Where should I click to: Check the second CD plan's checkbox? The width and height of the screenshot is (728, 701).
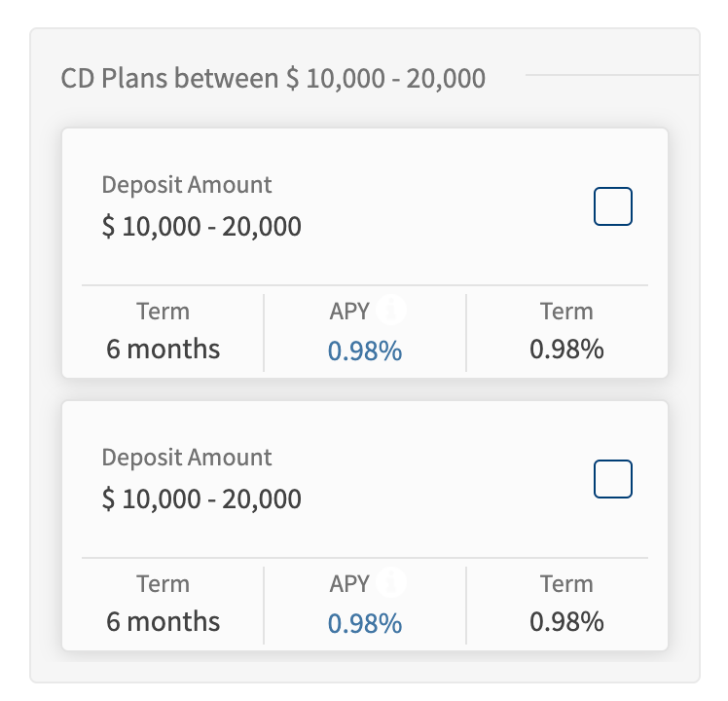point(613,479)
